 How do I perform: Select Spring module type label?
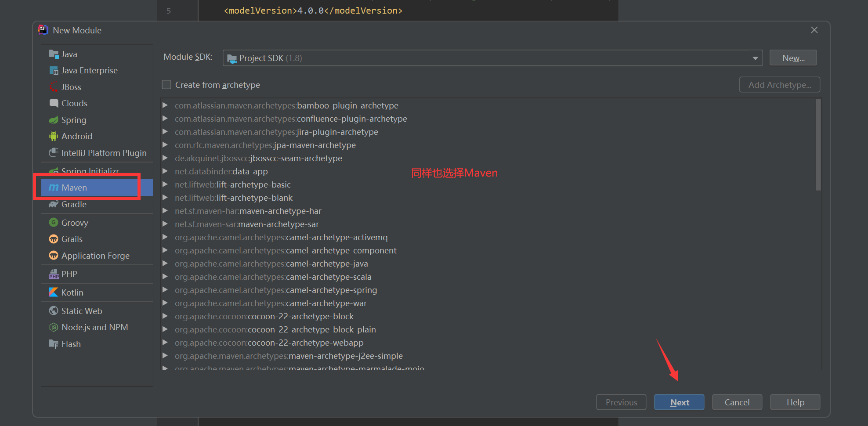(x=74, y=120)
